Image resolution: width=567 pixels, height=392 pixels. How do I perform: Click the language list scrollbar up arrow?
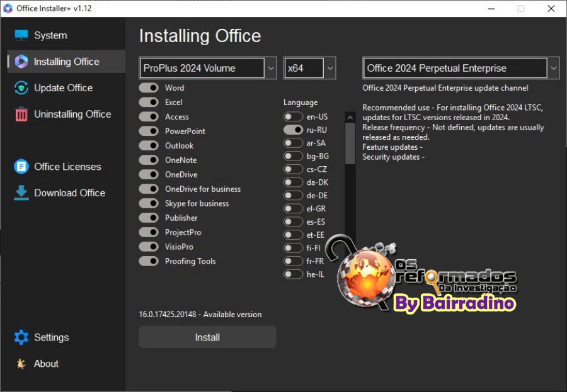pyautogui.click(x=350, y=118)
